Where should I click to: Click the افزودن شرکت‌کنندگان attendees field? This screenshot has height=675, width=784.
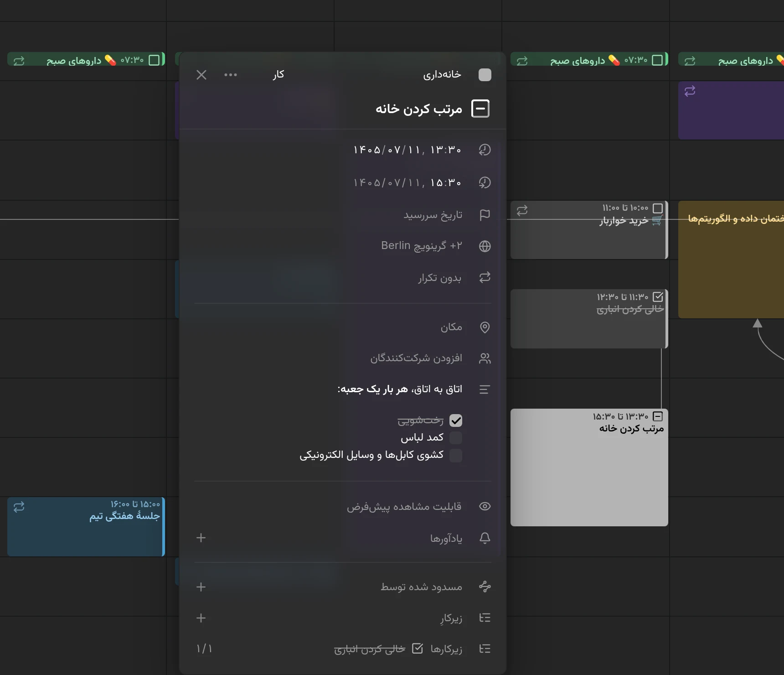416,358
